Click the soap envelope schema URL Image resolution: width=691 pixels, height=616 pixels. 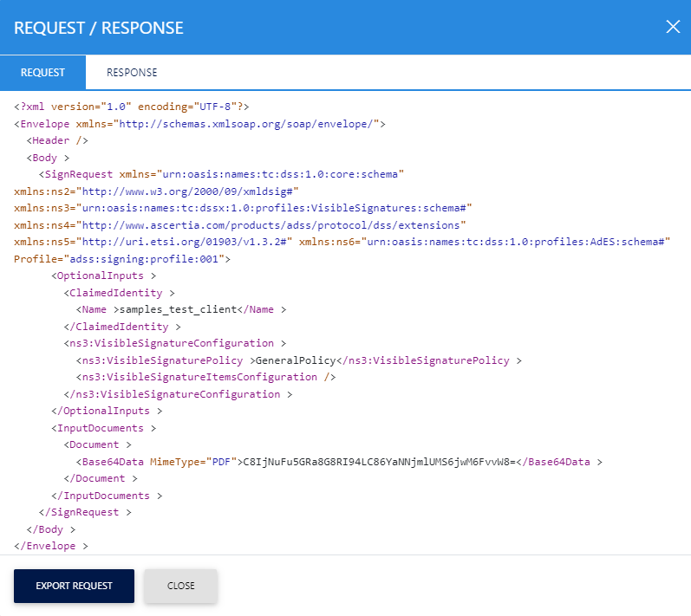click(x=248, y=124)
